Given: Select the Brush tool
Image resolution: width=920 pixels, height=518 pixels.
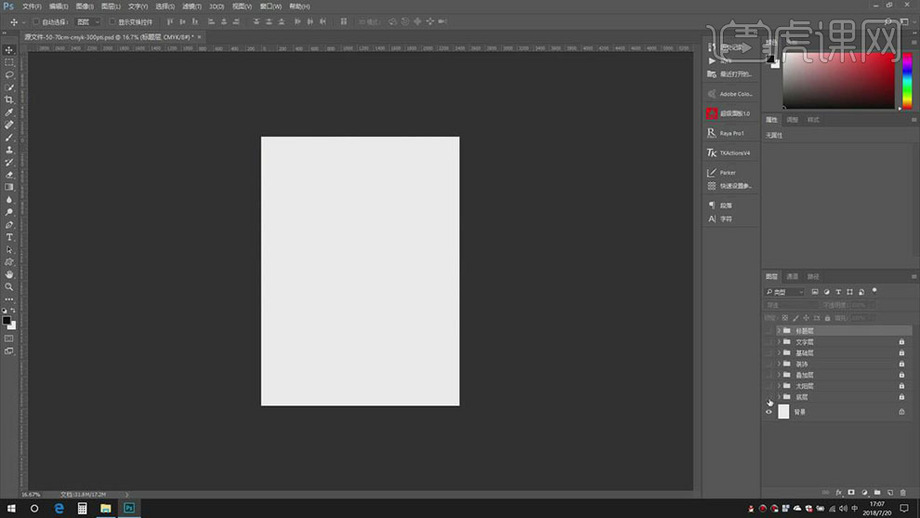Looking at the screenshot, I should click(9, 137).
